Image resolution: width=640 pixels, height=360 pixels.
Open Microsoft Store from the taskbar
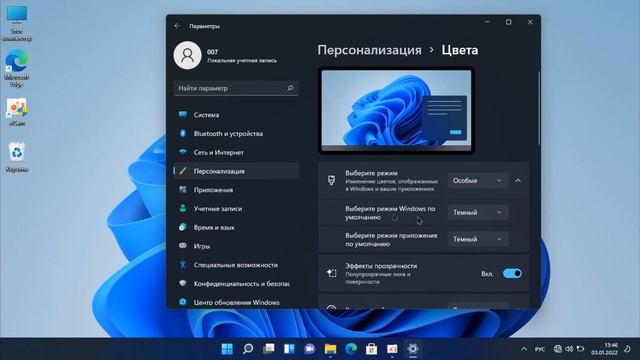(x=371, y=349)
